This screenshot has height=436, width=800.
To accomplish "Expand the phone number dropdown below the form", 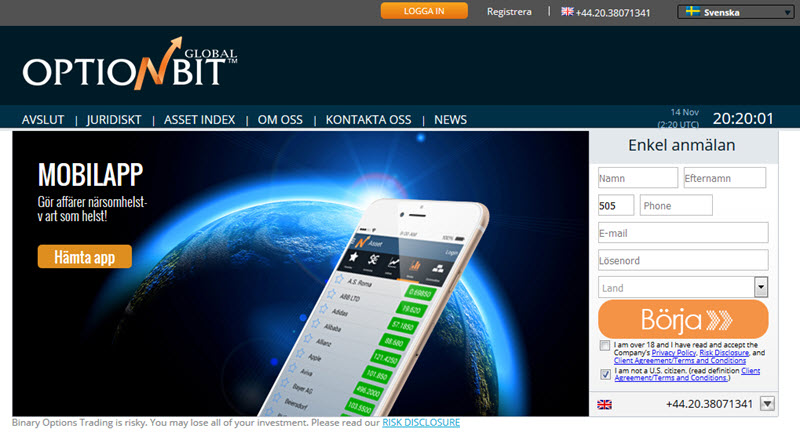I will point(767,404).
